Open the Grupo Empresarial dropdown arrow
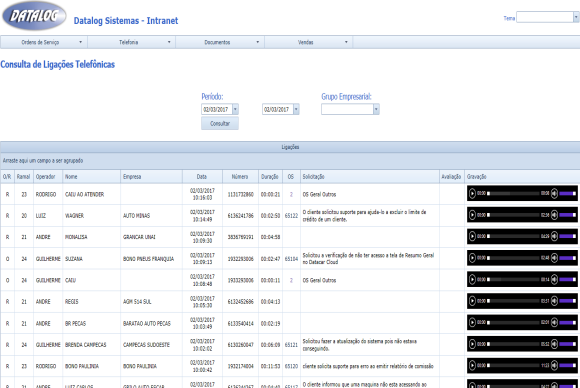The height and width of the screenshot is (388, 580). [x=376, y=109]
